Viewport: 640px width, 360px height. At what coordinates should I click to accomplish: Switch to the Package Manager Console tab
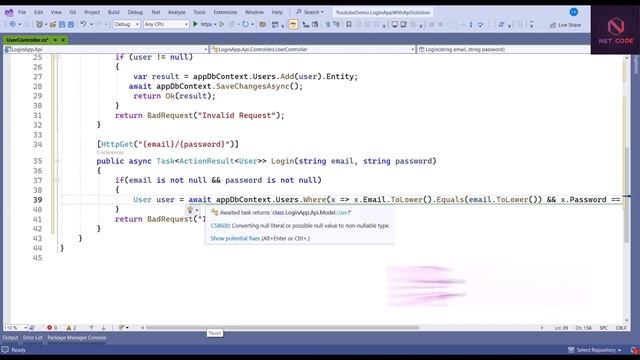[x=76, y=338]
